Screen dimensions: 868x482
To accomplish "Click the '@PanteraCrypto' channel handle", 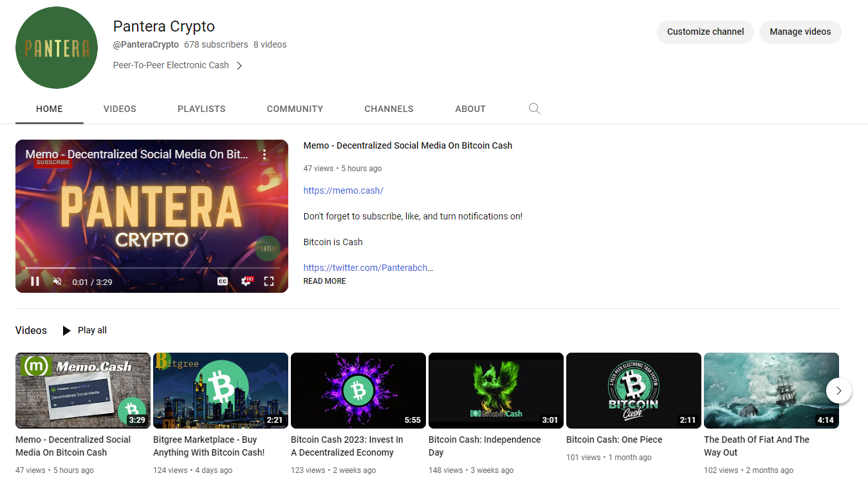I will click(146, 45).
